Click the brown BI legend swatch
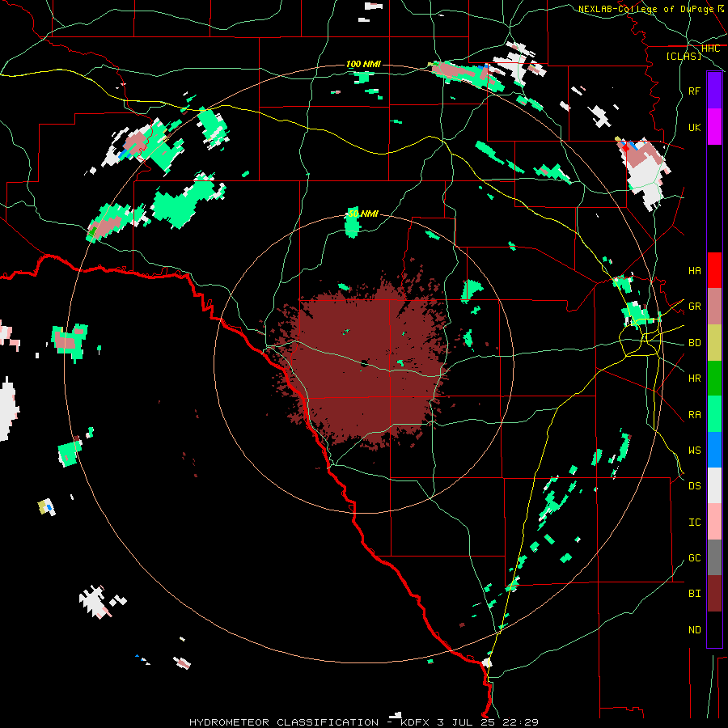Screen dimensions: 728x728 click(x=714, y=594)
